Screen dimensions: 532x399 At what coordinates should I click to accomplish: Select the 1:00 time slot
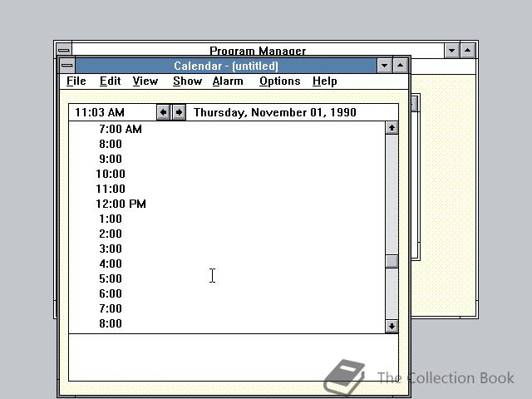227,219
